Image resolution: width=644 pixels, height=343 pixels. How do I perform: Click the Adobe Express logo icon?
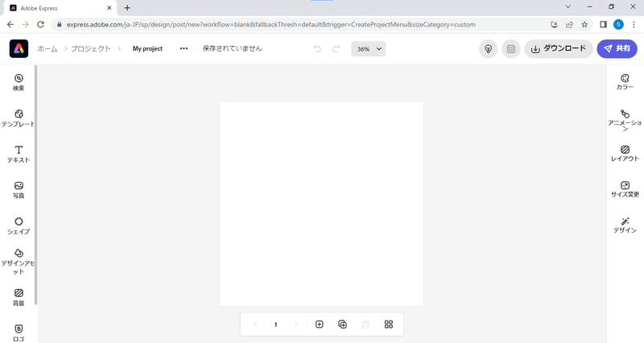(x=19, y=48)
